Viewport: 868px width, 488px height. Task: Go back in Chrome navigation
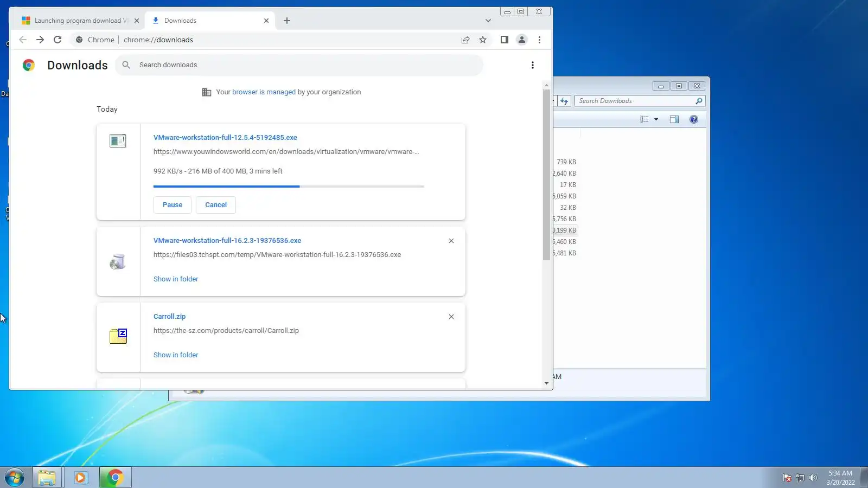click(x=23, y=40)
